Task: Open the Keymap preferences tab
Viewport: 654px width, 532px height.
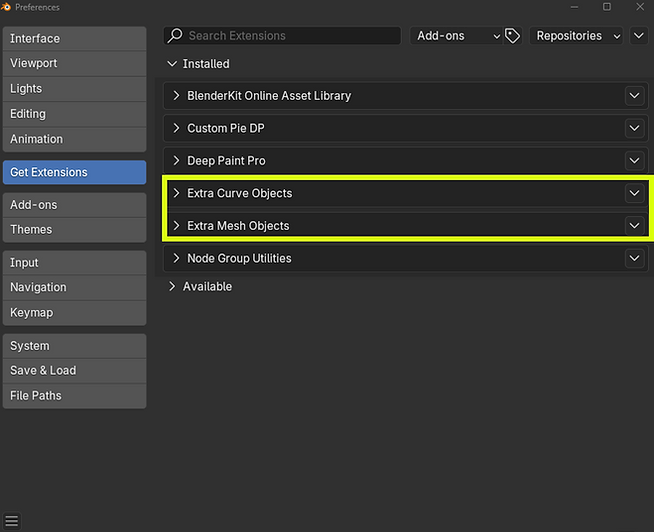Action: point(74,312)
